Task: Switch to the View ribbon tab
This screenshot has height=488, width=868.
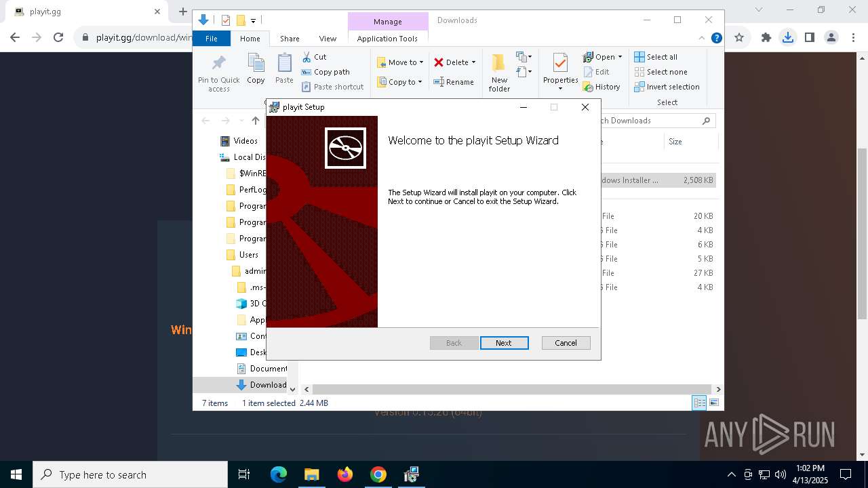Action: tap(328, 39)
